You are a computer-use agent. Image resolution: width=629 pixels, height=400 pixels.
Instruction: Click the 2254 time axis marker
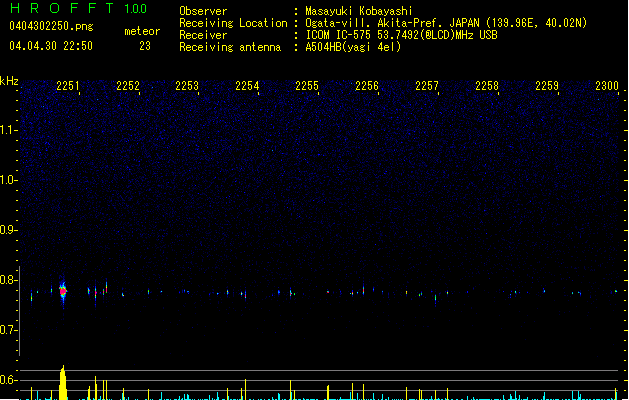[x=248, y=86]
